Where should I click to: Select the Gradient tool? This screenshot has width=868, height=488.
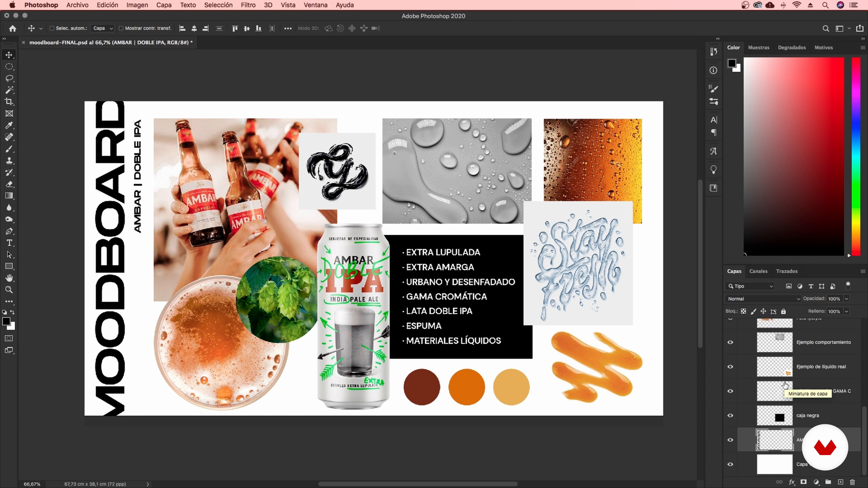[9, 196]
